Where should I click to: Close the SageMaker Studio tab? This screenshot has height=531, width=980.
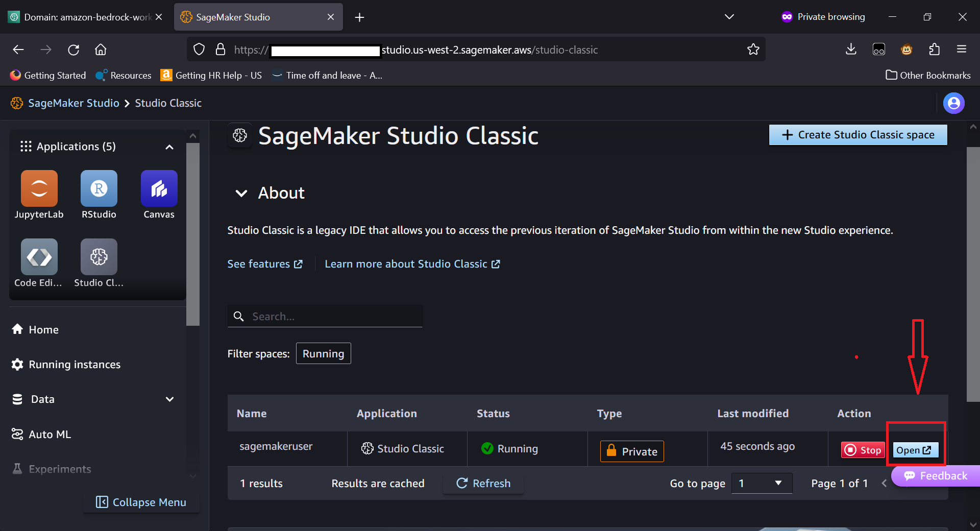coord(331,17)
